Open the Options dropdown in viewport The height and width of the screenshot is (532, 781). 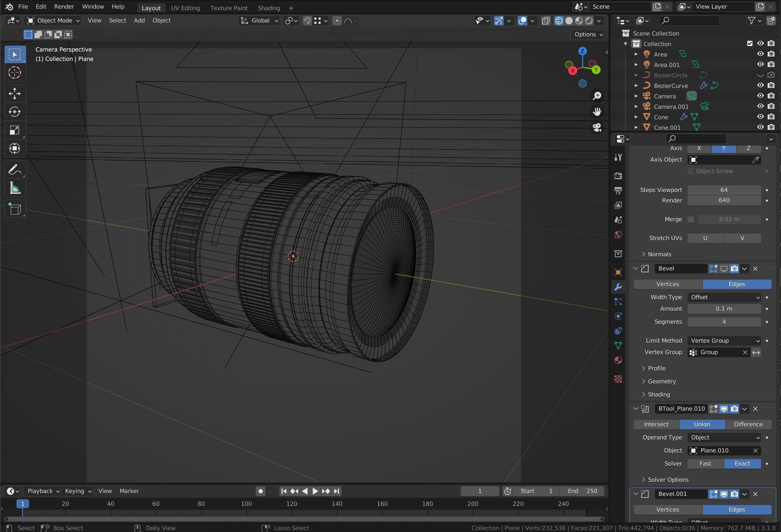pyautogui.click(x=588, y=34)
